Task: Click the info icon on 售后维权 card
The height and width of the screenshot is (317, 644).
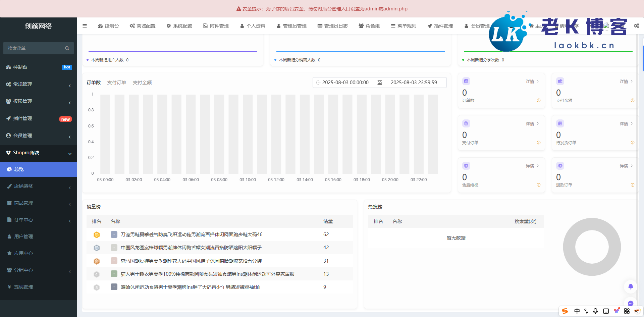Action: [539, 185]
